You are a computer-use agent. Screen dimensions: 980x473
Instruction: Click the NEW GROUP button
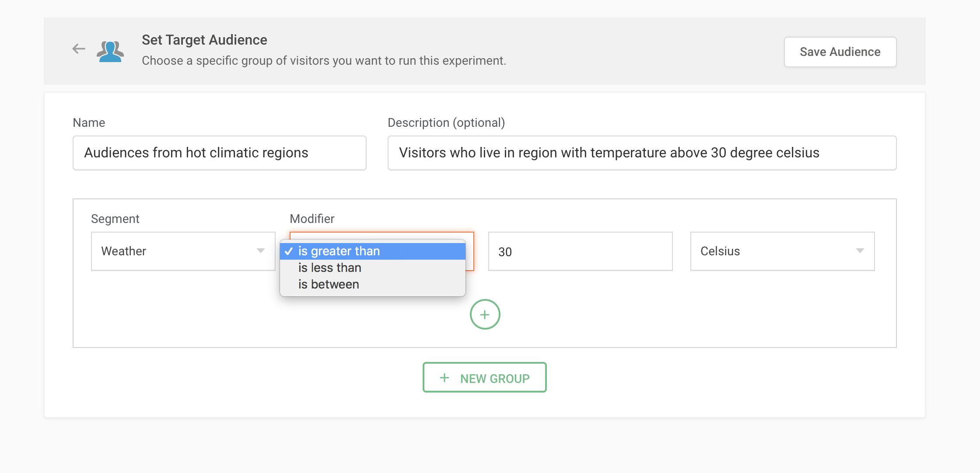click(484, 378)
